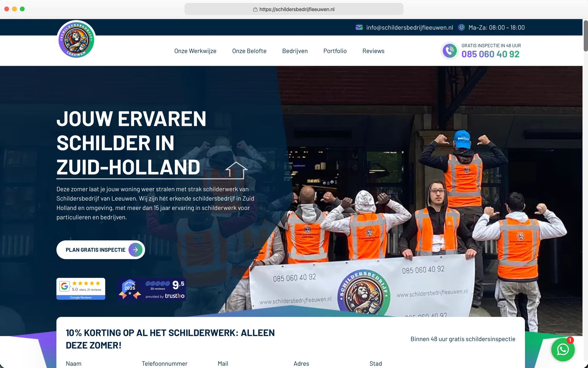588x368 pixels.
Task: Click the Mail field label
Action: [x=223, y=363]
